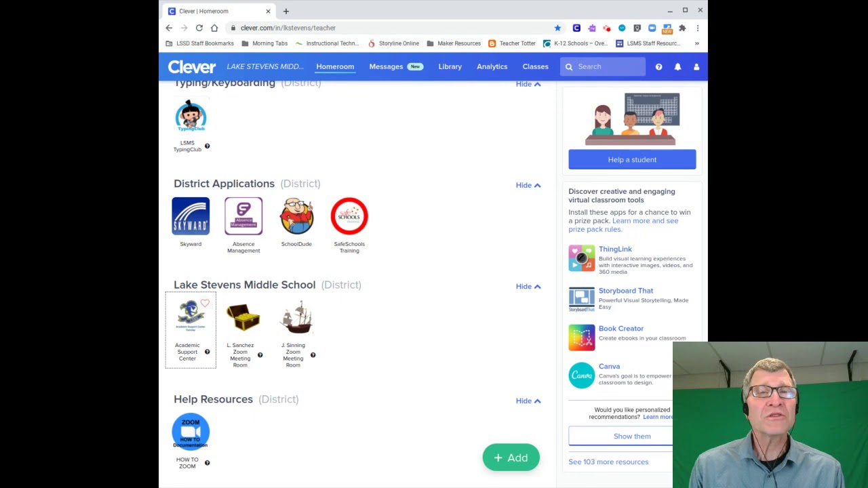Collapse the Typing/Keyboarding section

[x=528, y=84]
